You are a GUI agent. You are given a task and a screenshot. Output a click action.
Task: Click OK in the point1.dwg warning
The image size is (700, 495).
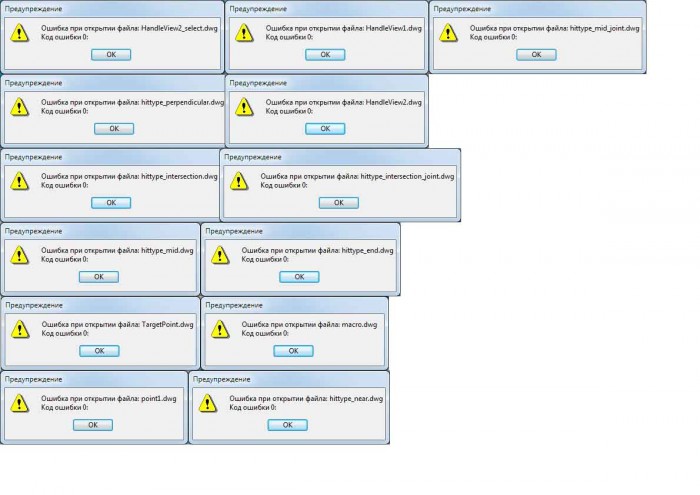93,425
